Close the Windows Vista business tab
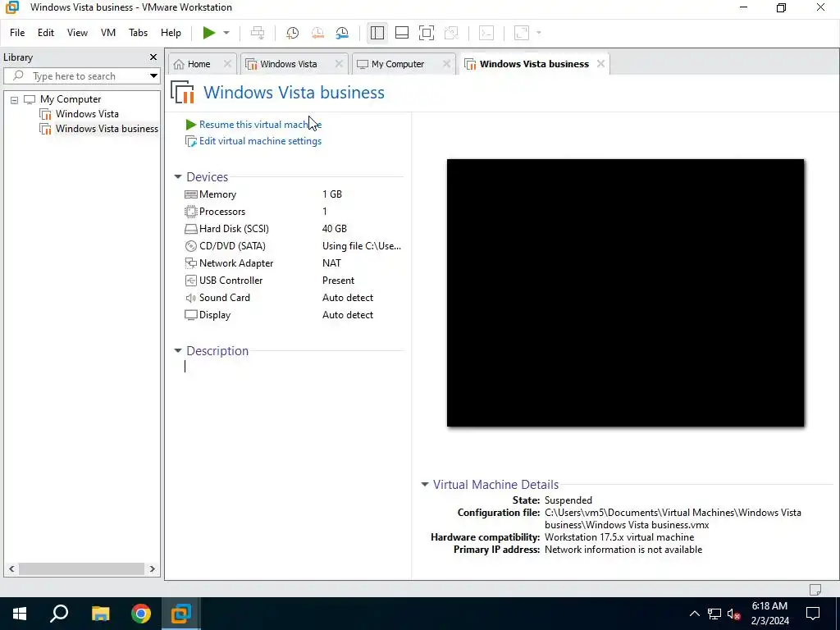This screenshot has width=840, height=630. tap(600, 64)
